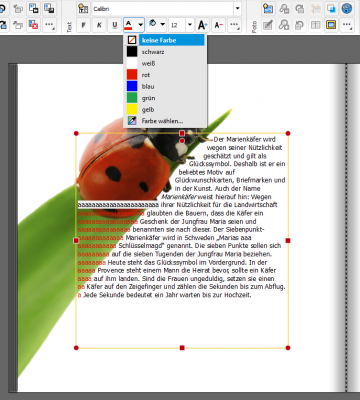Click the font settings icon beside Calibri

click(83, 9)
